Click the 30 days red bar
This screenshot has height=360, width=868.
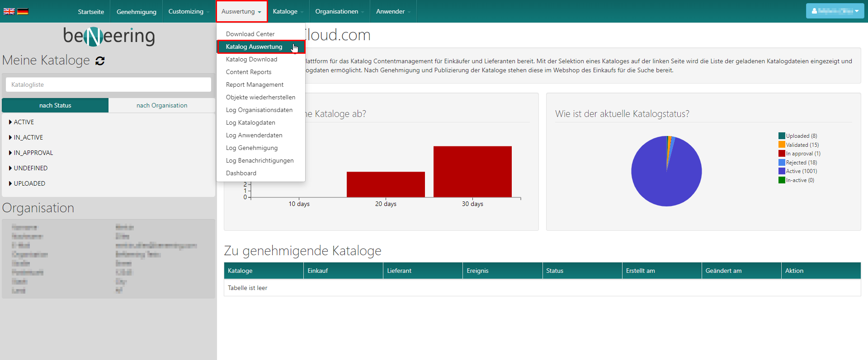click(x=472, y=172)
